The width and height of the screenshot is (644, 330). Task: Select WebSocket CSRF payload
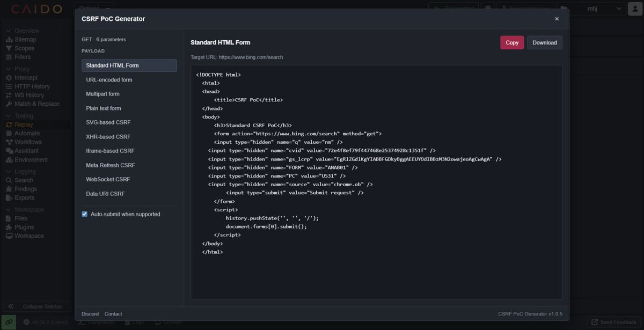click(x=129, y=179)
